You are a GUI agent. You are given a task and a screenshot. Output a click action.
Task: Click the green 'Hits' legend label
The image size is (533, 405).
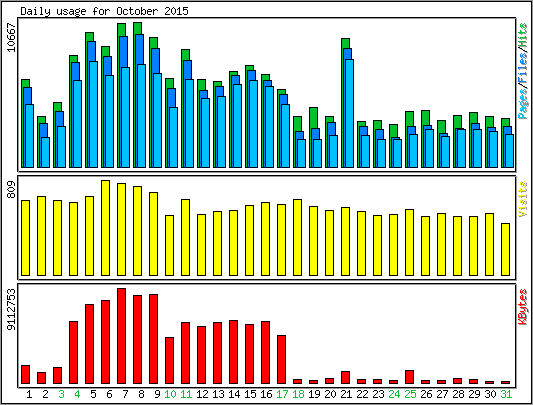(x=523, y=36)
